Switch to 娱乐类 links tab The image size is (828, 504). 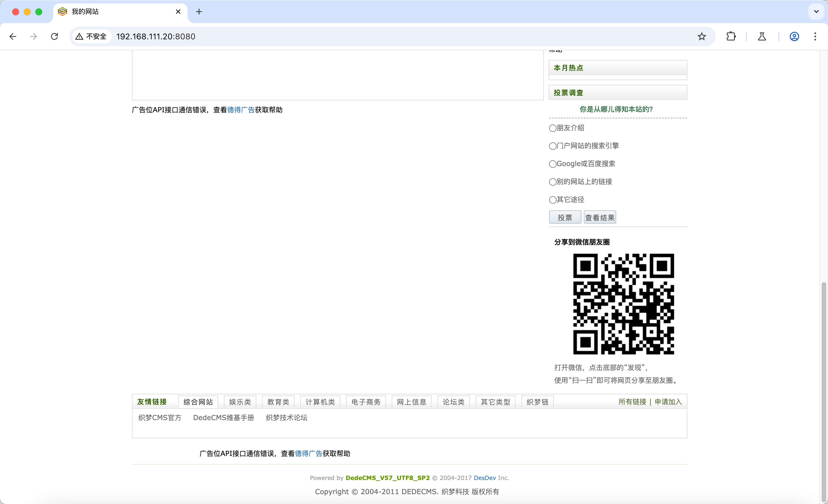pos(240,402)
